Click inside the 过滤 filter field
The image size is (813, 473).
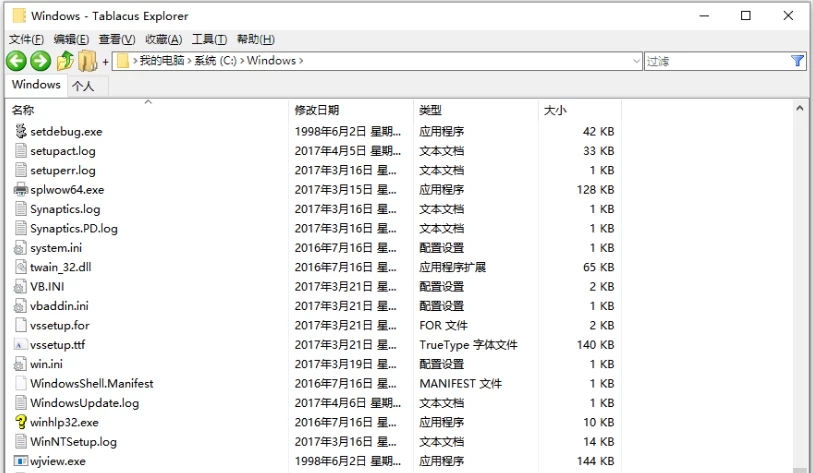[x=715, y=61]
